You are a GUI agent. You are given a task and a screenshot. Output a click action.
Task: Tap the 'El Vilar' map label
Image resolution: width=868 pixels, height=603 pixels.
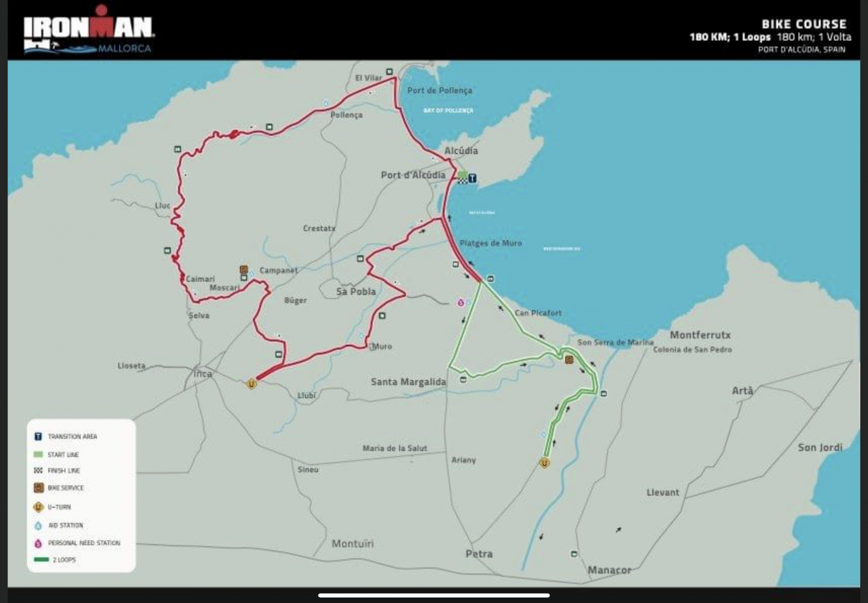click(x=369, y=78)
